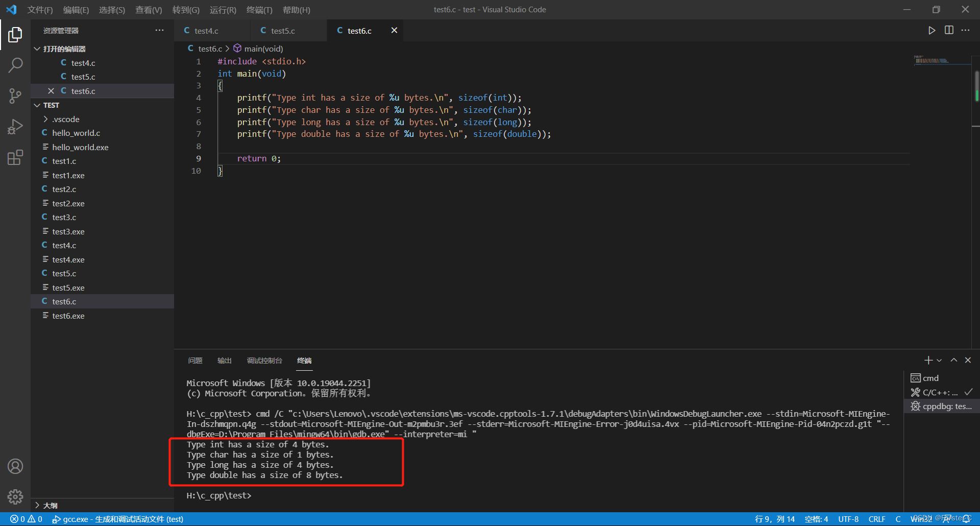Open the new terminal dropdown arrow

click(x=939, y=360)
